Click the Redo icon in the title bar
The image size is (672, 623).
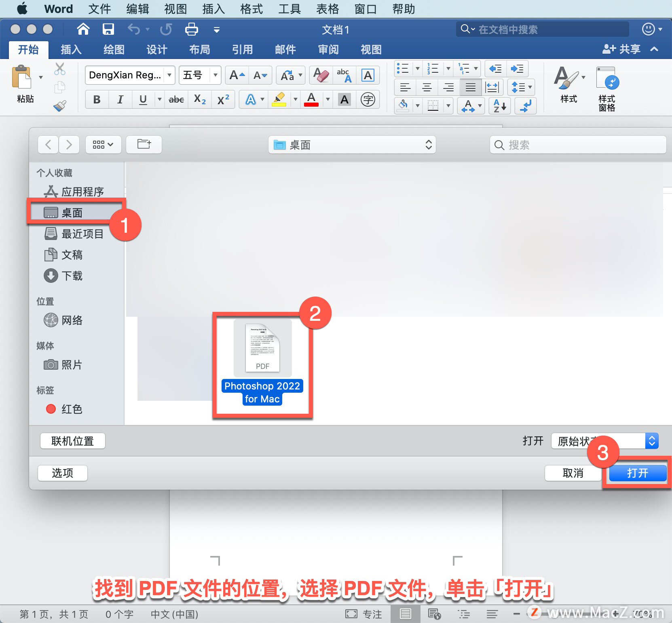tap(166, 29)
